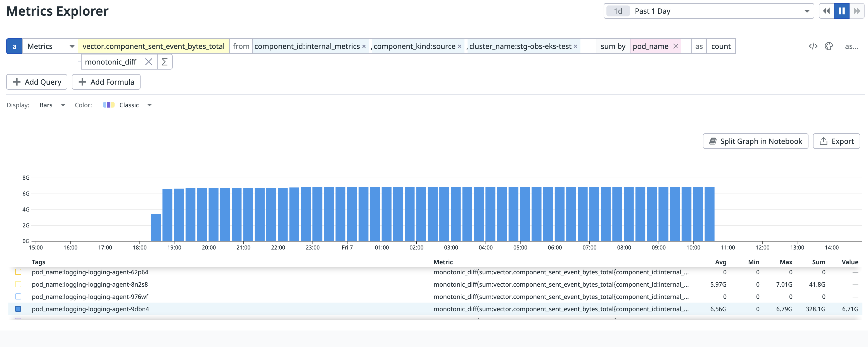868x347 pixels.
Task: Click the vector.component_sent_event_bytes_total metric field
Action: (154, 46)
